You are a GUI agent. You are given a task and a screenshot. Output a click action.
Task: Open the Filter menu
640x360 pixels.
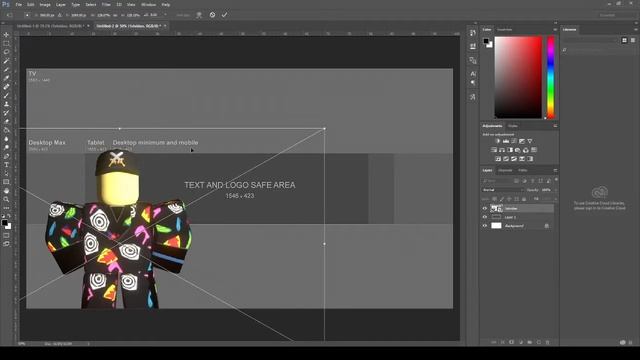point(106,4)
